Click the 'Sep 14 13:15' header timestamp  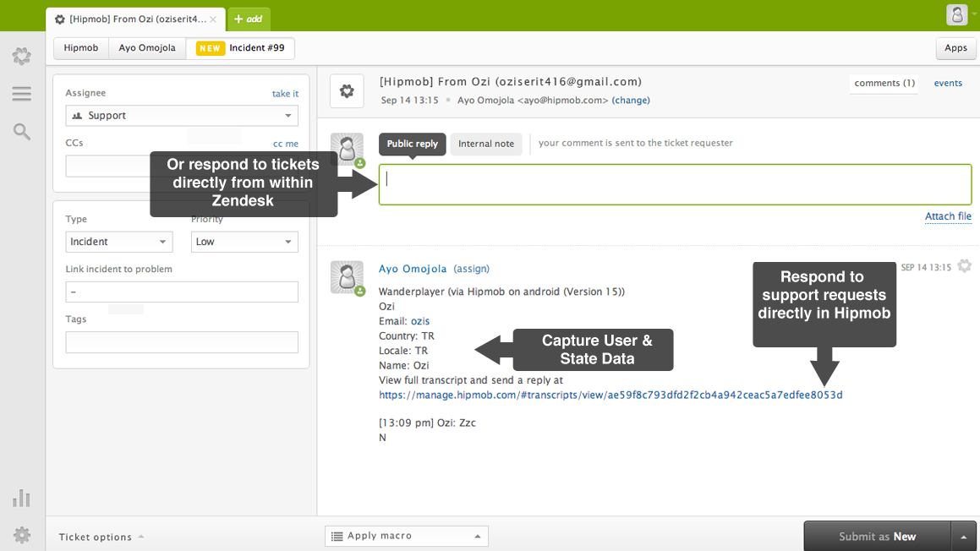[x=409, y=100]
